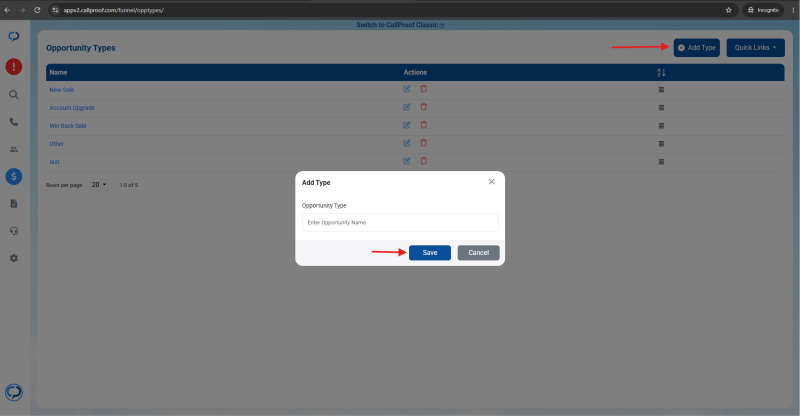
Task: Click the Account Upgrade row reorder handle
Action: [x=661, y=108]
